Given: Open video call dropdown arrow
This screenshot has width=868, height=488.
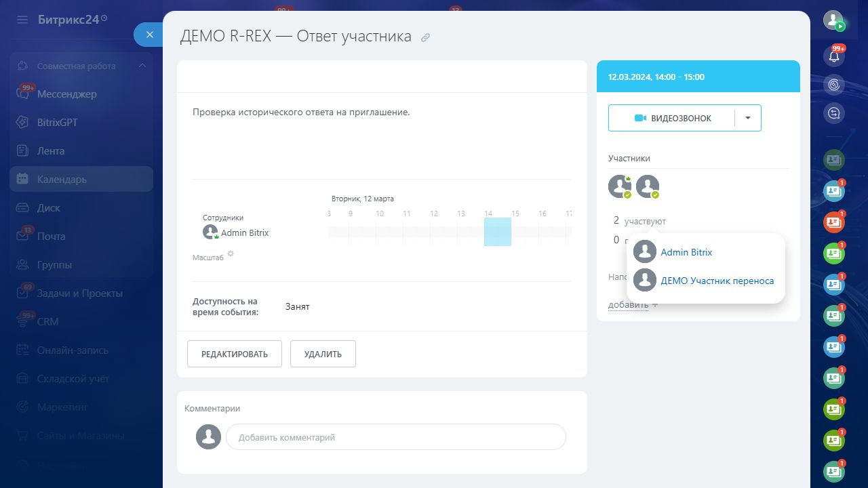Looking at the screenshot, I should pos(748,118).
